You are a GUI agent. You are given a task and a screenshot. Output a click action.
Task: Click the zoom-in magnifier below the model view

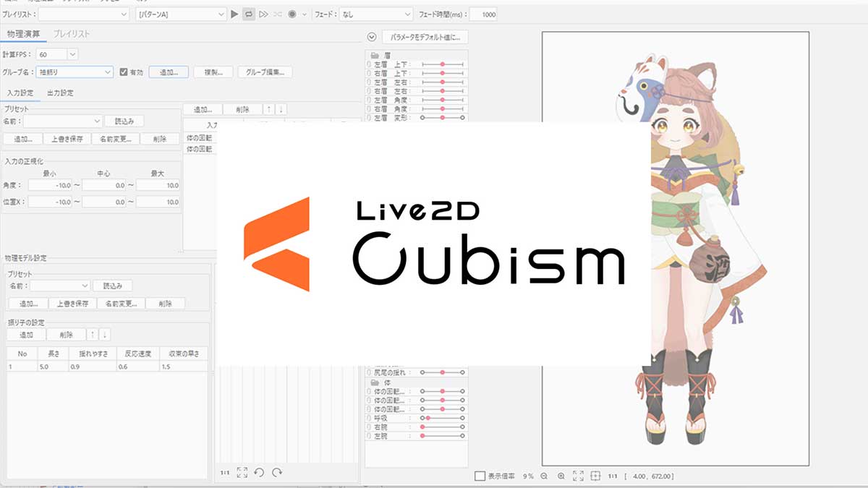(561, 476)
